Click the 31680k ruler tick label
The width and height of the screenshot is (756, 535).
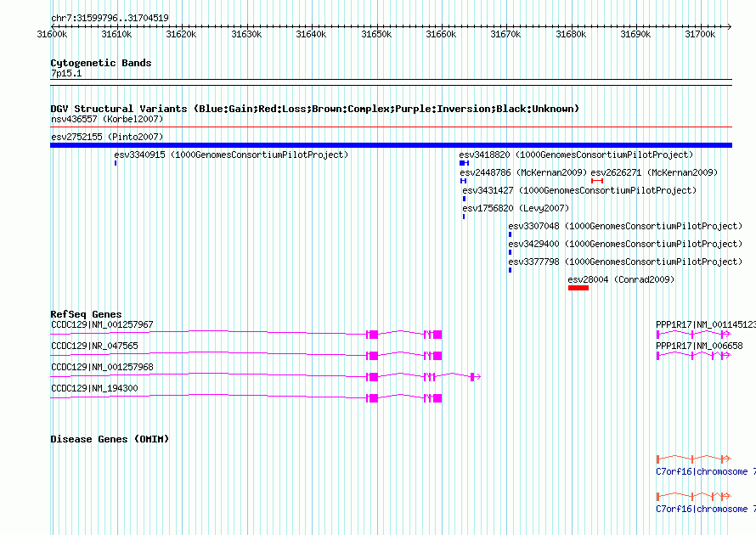click(x=571, y=34)
